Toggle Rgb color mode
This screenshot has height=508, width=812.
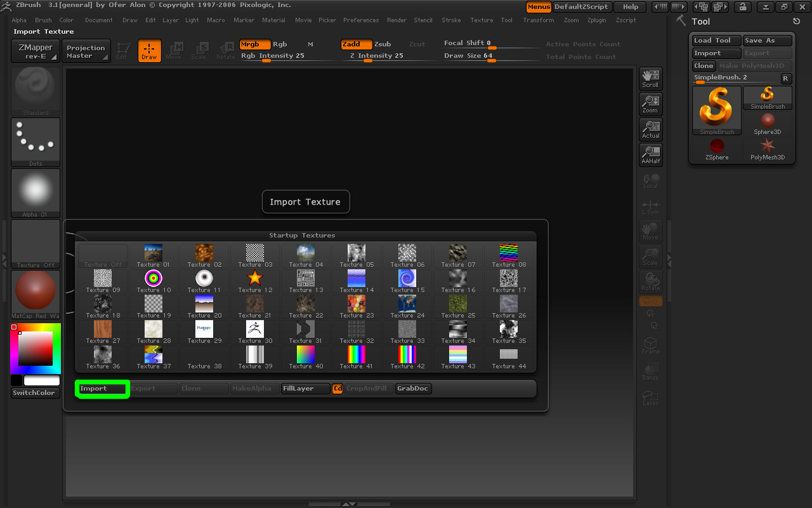point(280,44)
